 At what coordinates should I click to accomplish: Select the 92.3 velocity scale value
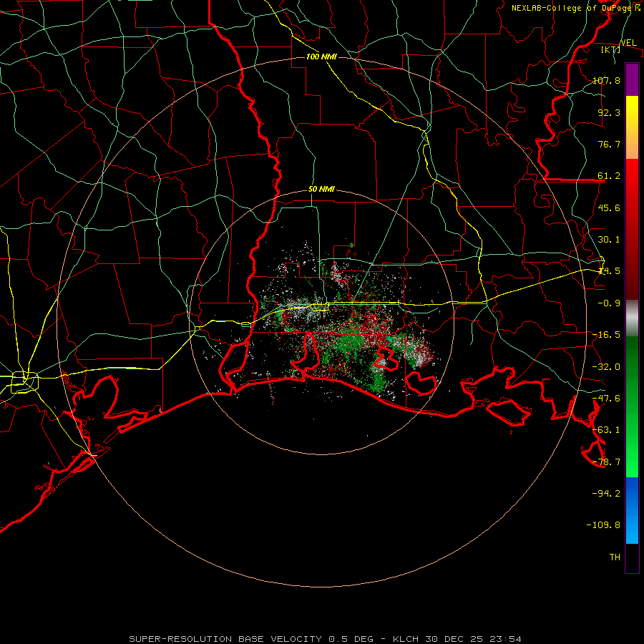pyautogui.click(x=610, y=112)
